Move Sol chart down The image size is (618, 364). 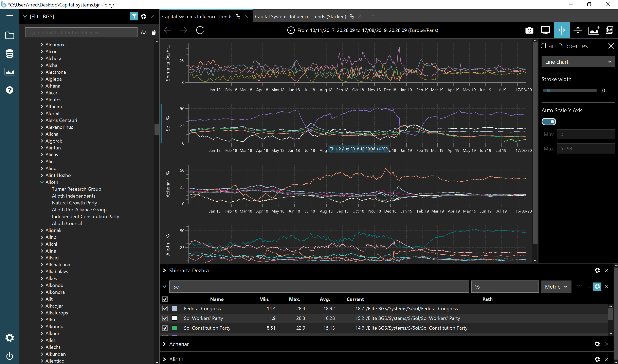coord(588,287)
